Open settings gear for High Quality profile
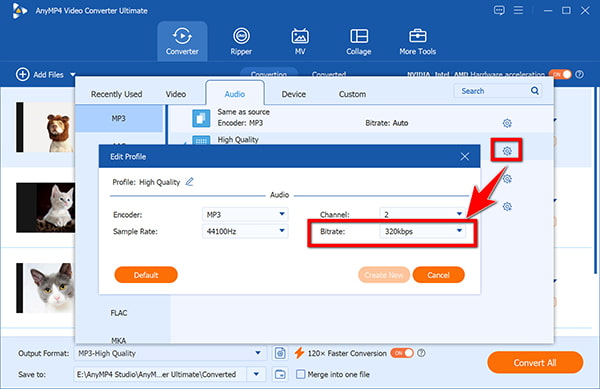The height and width of the screenshot is (389, 600). coord(507,151)
